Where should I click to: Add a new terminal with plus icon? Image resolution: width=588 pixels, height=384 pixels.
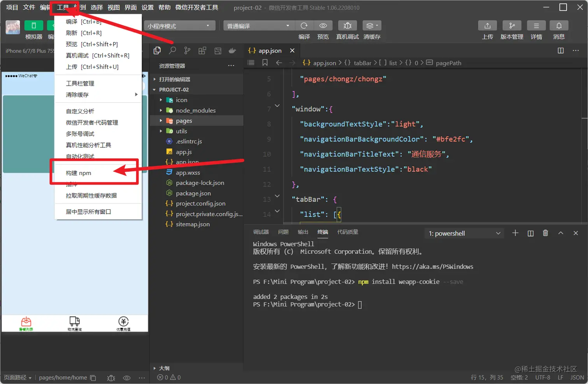pos(515,233)
